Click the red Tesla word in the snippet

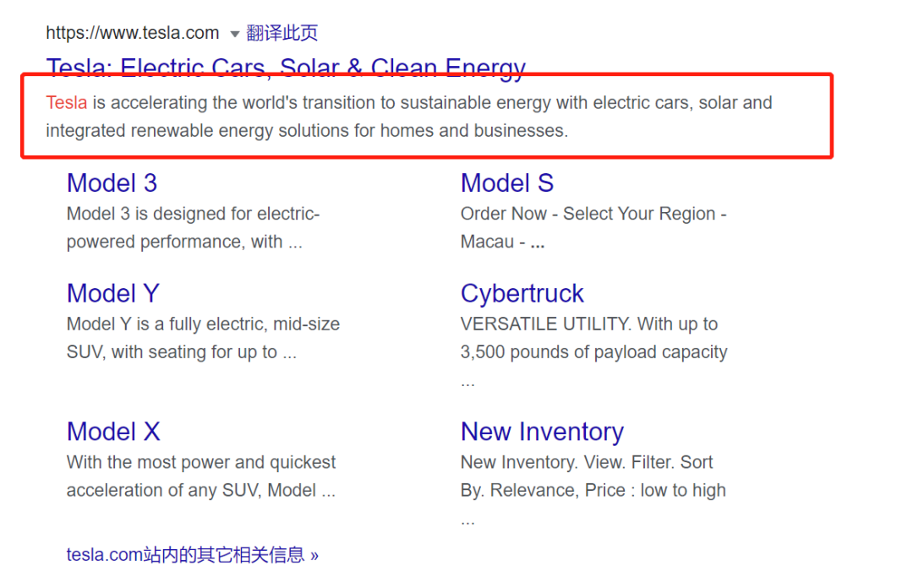click(67, 103)
